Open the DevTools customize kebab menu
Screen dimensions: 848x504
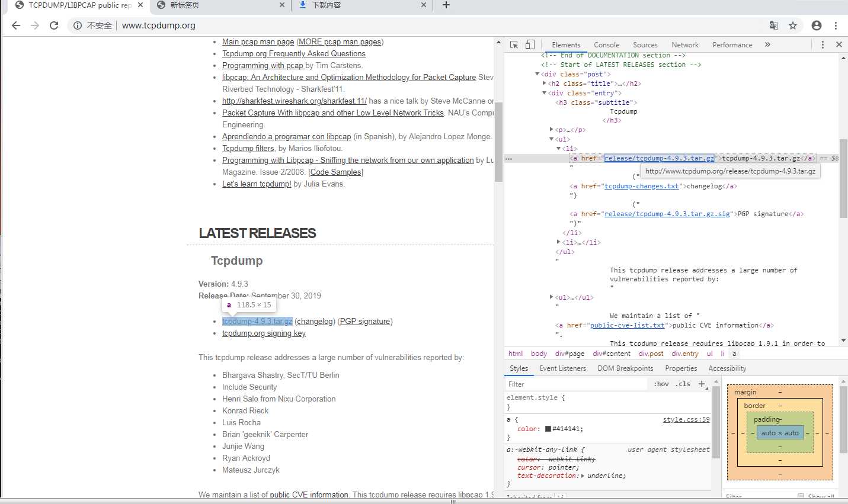point(823,44)
